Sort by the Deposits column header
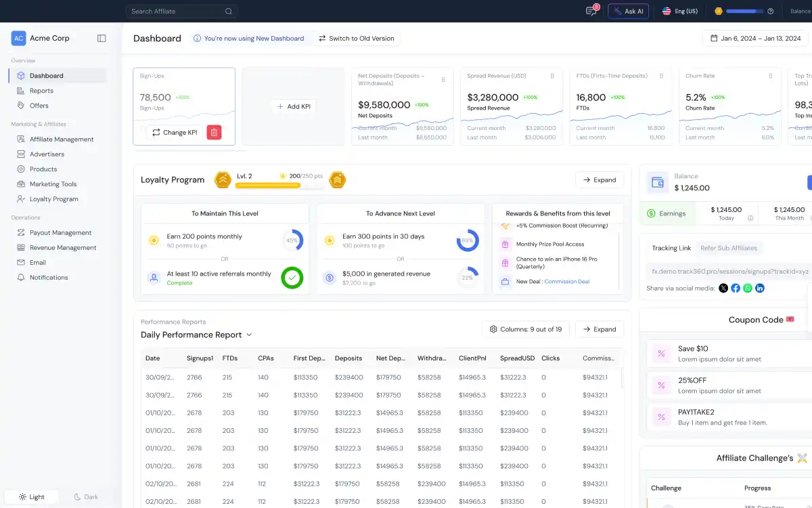Viewport: 812px width, 508px height. point(348,358)
